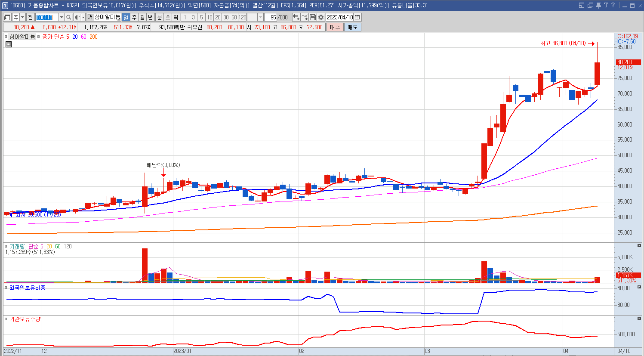Click the number 1 screen icon in title bar

5,5
